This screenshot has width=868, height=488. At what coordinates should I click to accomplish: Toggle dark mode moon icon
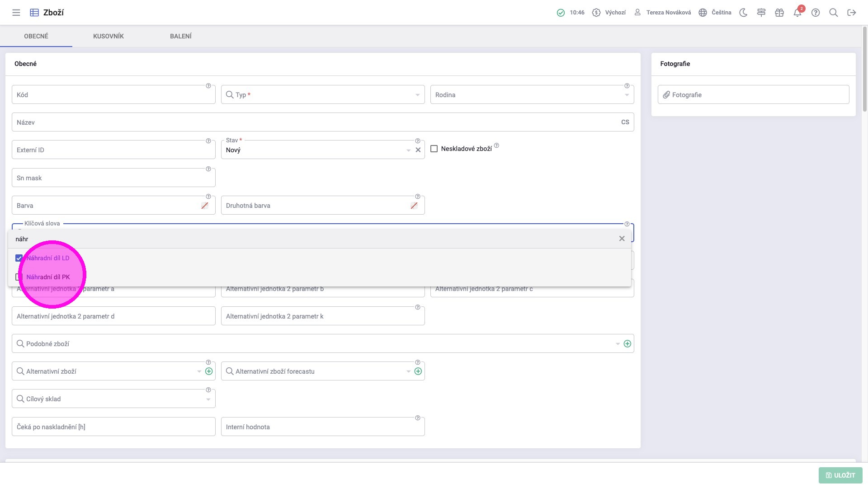pyautogui.click(x=743, y=13)
